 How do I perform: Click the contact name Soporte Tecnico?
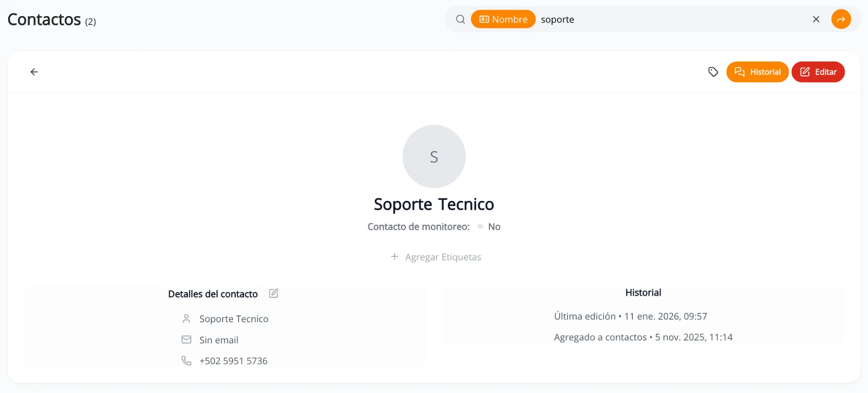click(x=434, y=204)
